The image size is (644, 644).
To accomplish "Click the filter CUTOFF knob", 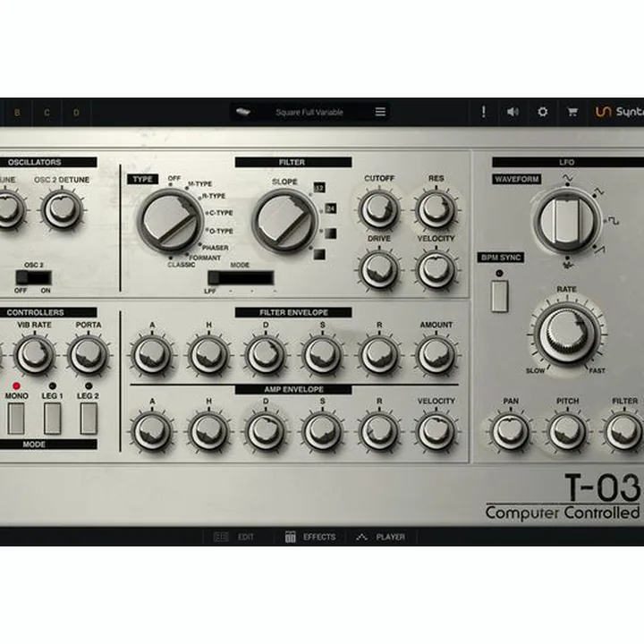I will coord(378,209).
